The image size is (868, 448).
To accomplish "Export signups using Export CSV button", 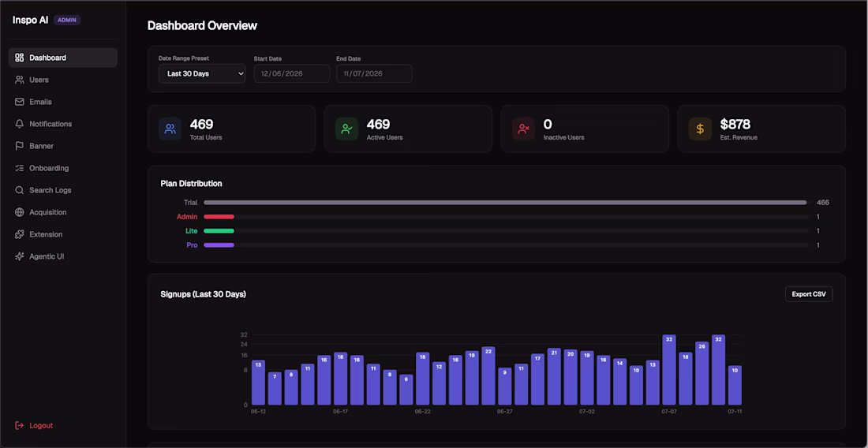I will tap(808, 294).
